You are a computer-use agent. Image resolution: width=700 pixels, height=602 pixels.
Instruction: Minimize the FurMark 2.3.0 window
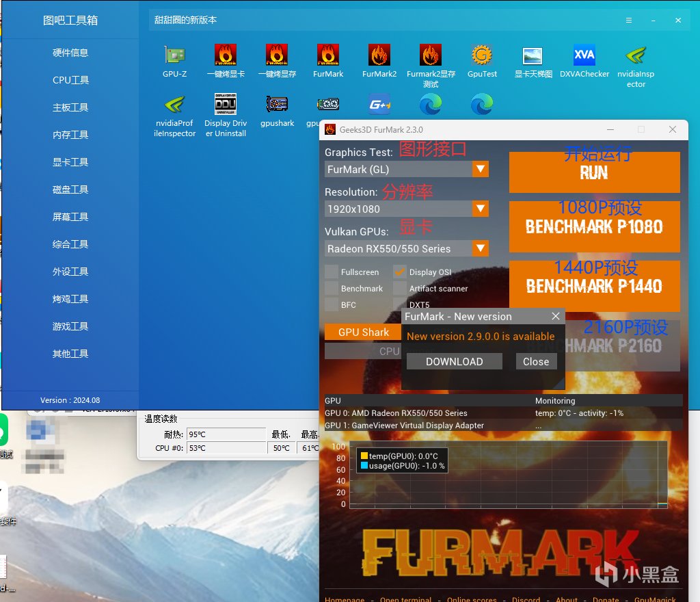point(610,129)
